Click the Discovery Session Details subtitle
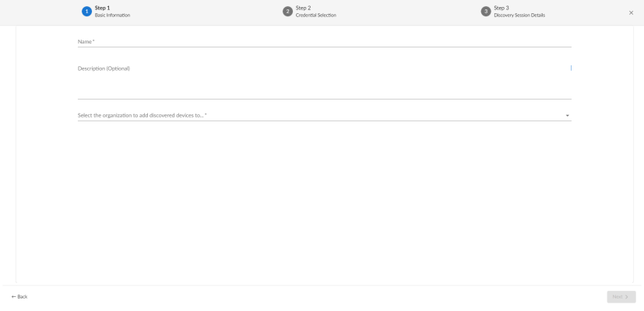The height and width of the screenshot is (311, 644). click(519, 16)
